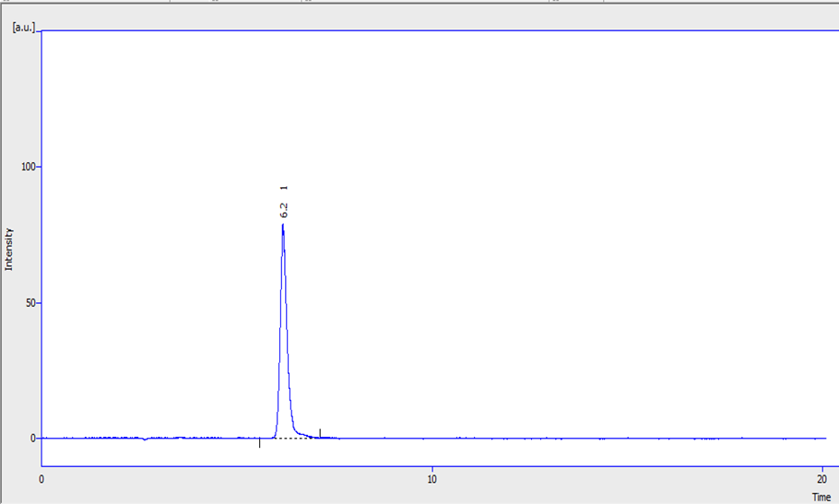
Task: Click the [a.u.] unit label
Action: 24,28
